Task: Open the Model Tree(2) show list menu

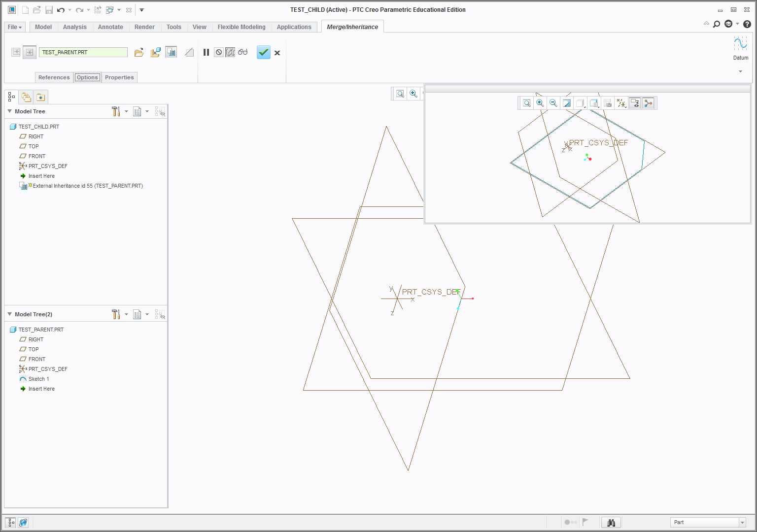Action: (138, 314)
